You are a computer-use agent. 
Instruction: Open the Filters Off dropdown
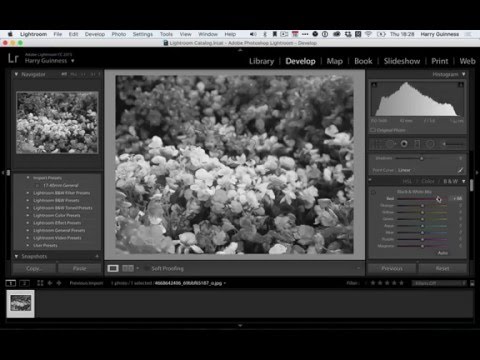click(x=439, y=283)
